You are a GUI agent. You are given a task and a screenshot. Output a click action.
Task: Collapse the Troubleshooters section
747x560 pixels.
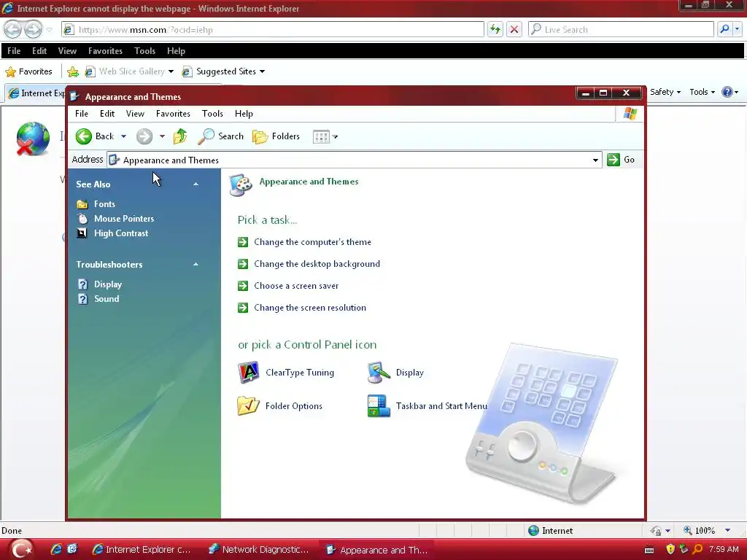tap(196, 264)
